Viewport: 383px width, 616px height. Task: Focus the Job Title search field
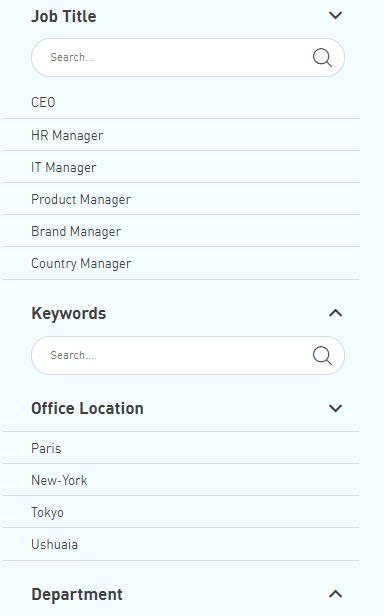click(x=188, y=57)
